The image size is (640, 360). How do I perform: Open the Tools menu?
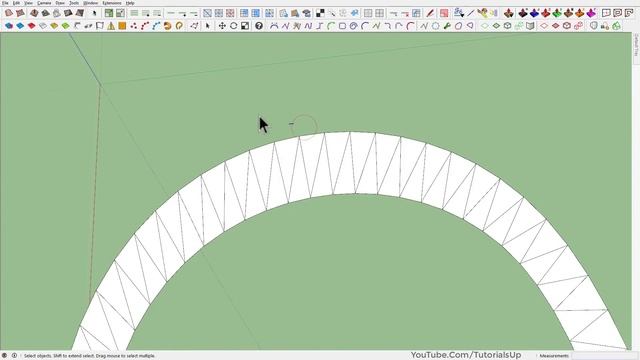coord(74,3)
